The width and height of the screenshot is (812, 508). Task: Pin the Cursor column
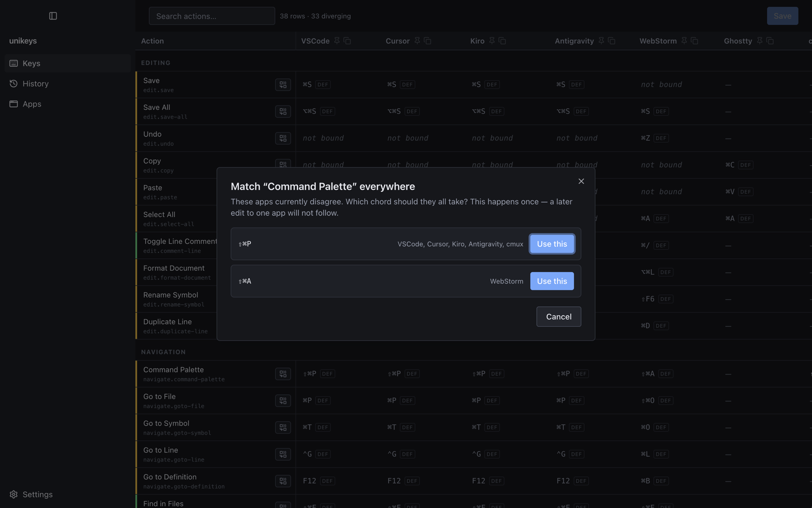click(x=417, y=41)
